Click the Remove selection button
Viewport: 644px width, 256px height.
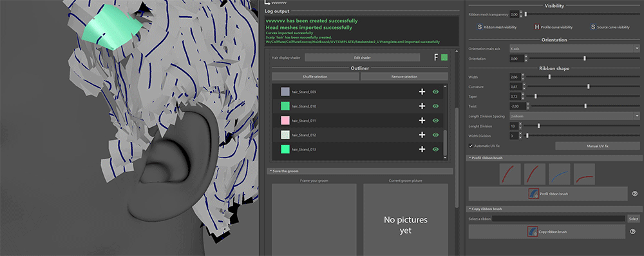(404, 77)
